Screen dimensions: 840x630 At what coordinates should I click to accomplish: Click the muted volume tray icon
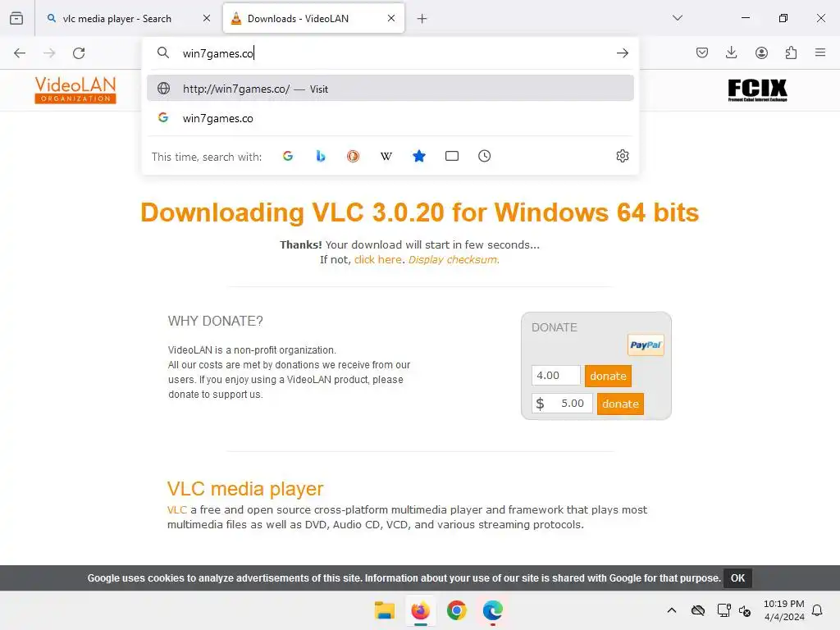(x=745, y=610)
